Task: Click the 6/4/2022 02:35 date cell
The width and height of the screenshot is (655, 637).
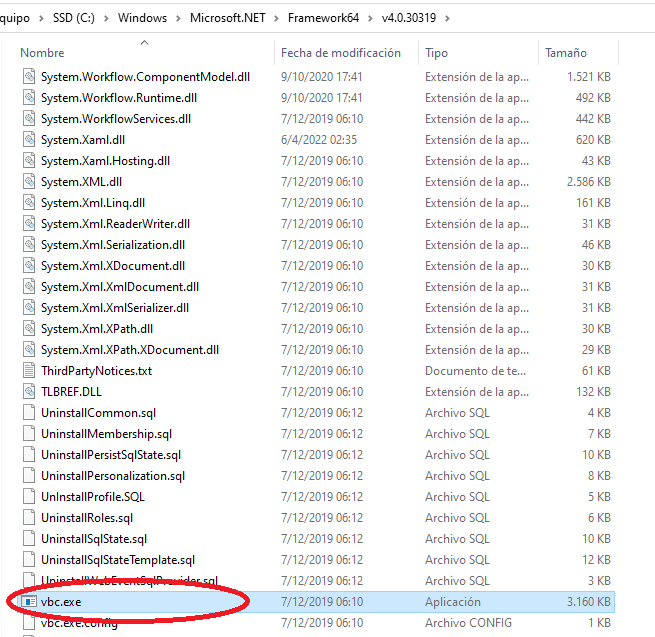Action: 319,140
